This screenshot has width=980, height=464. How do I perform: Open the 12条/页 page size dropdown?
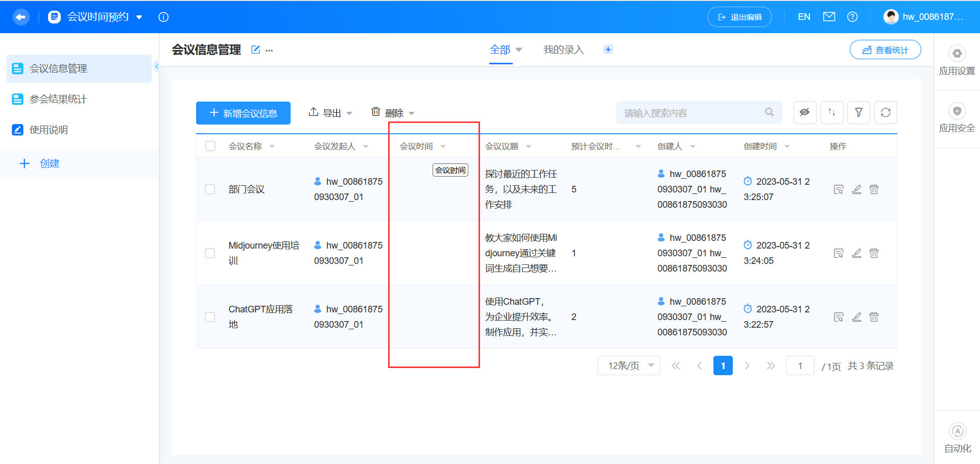[x=629, y=365]
